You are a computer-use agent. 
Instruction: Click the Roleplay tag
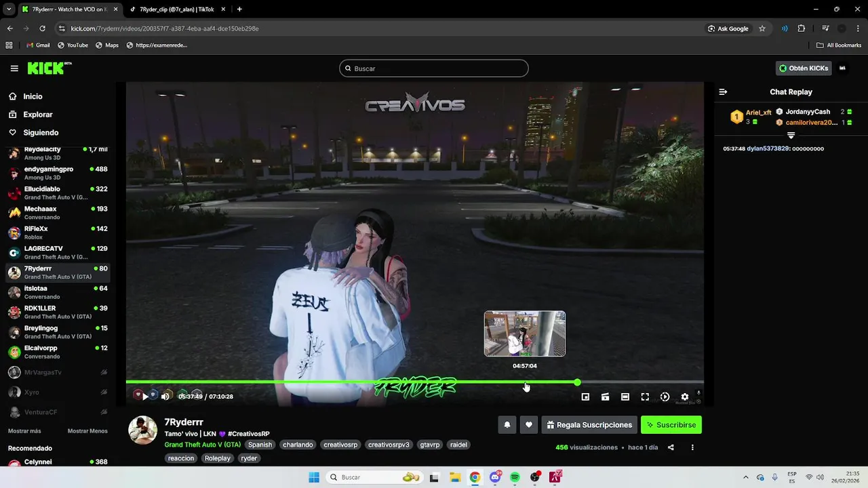click(218, 458)
